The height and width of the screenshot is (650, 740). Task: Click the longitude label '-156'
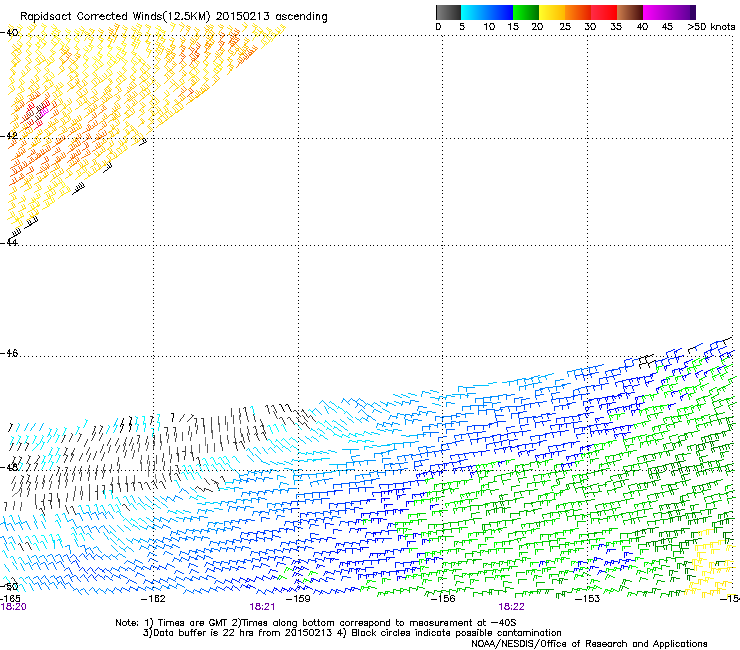443,599
